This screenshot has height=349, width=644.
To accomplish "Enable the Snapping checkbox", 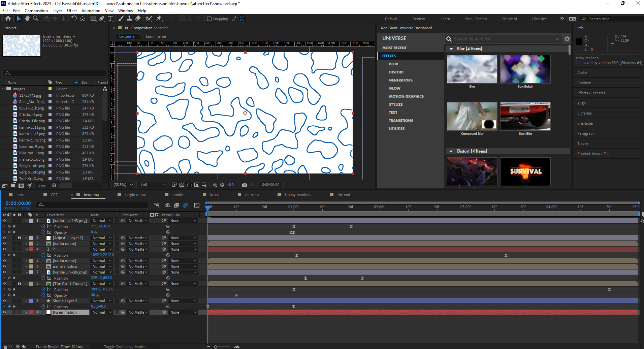I will 209,19.
